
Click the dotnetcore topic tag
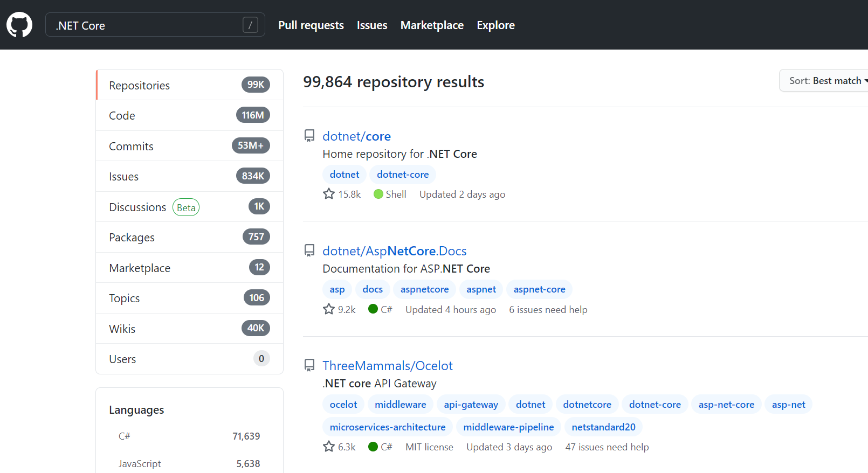tap(587, 405)
